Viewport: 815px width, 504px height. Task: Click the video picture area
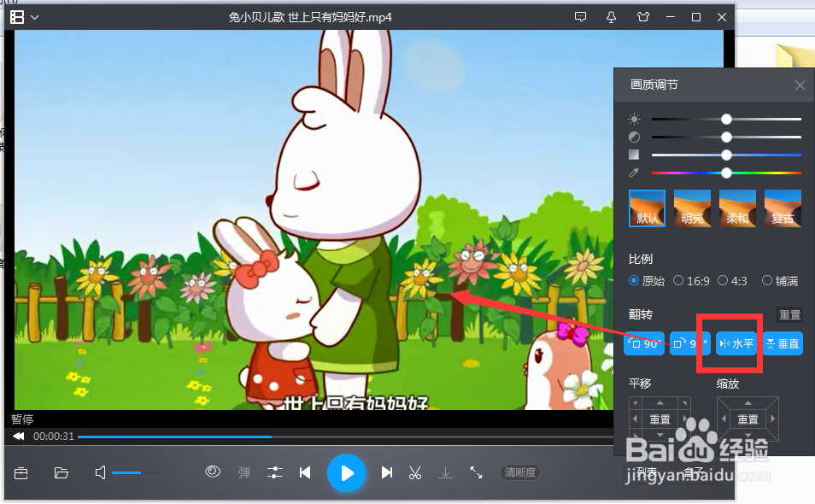[314, 220]
